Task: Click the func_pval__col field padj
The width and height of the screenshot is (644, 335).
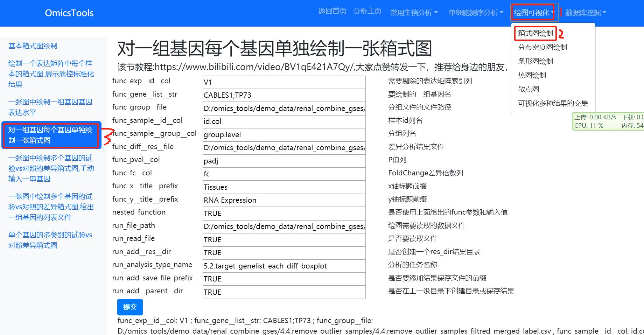Action: coord(284,161)
